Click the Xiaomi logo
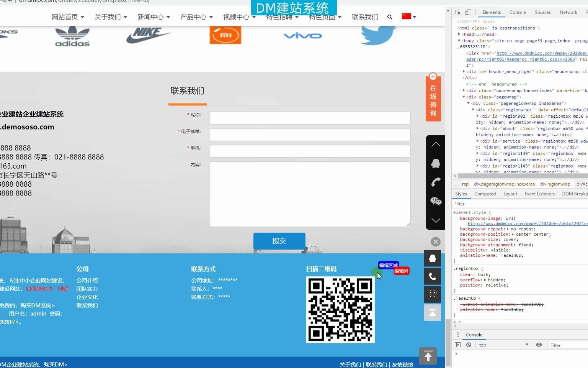The width and height of the screenshot is (588, 368). [x=225, y=35]
